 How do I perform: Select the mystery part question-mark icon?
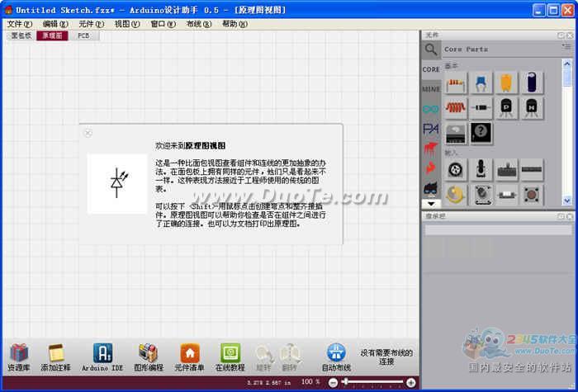pyautogui.click(x=481, y=134)
